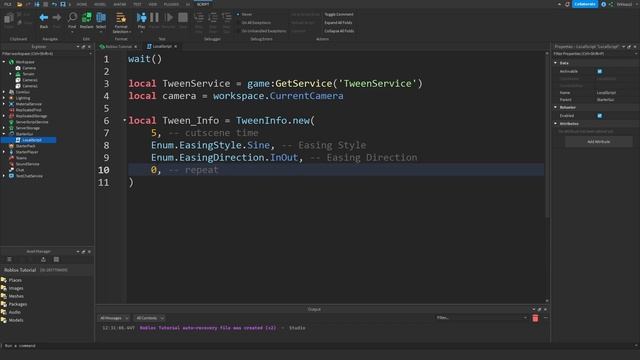Screen dimensions: 640x360
Task: Click Toggle Comment action
Action: click(x=339, y=14)
